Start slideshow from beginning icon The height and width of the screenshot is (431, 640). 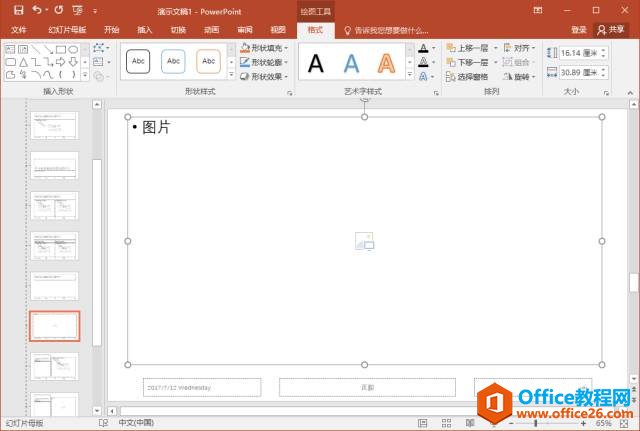(77, 10)
